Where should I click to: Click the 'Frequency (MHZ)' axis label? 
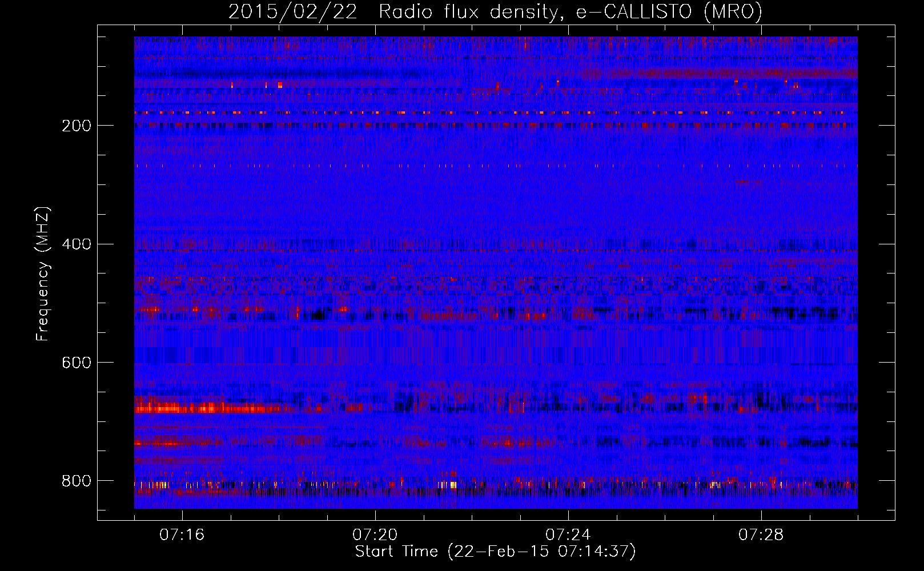coord(43,274)
